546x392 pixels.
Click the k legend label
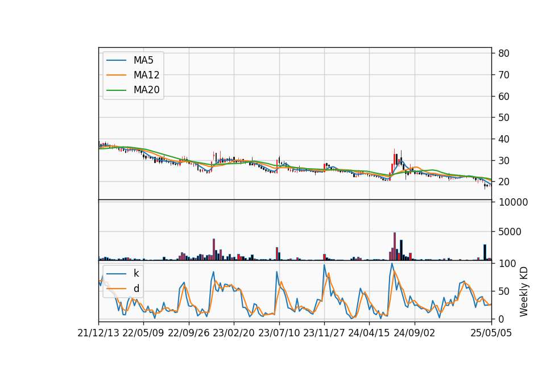point(136,273)
